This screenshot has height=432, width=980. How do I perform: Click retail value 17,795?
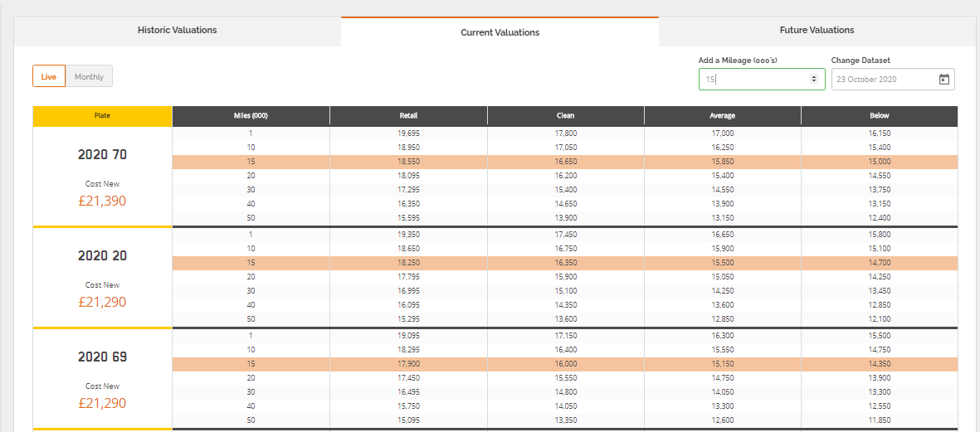click(x=408, y=277)
